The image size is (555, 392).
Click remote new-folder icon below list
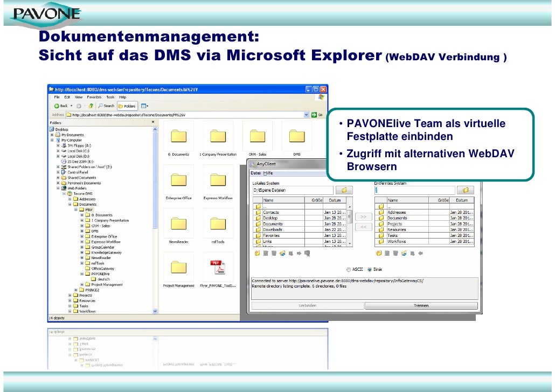(379, 253)
